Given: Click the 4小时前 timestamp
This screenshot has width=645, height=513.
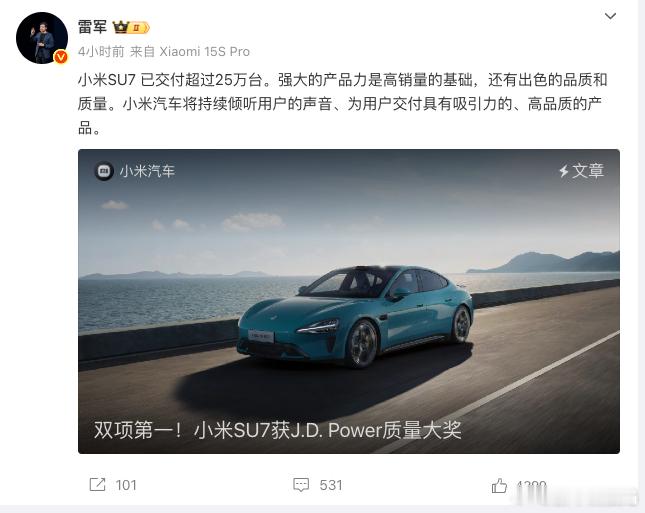Looking at the screenshot, I should (x=101, y=52).
